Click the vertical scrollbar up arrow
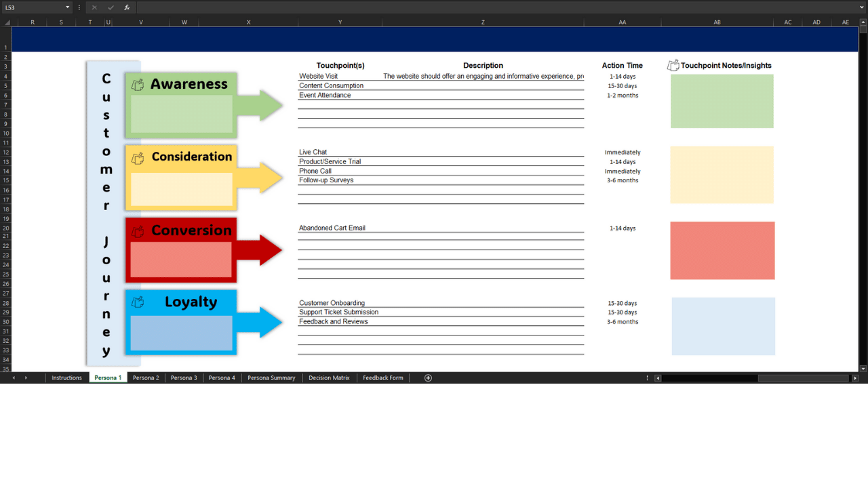 pyautogui.click(x=863, y=22)
